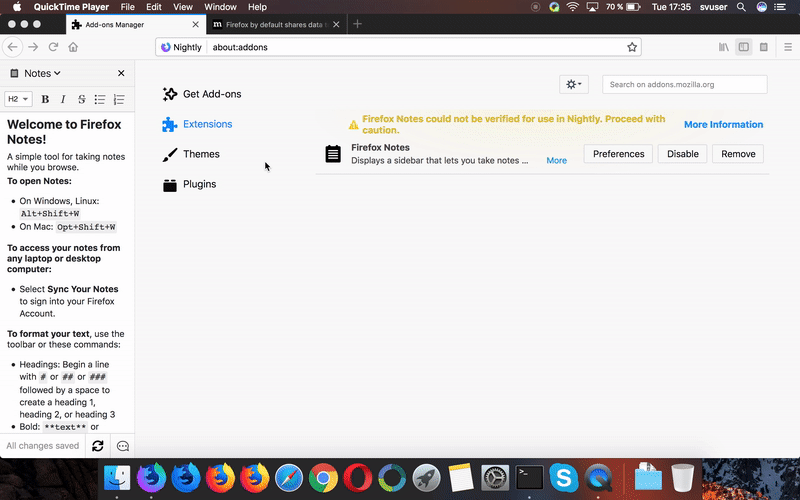Click the warning triangle icon
The image size is (800, 500).
[x=354, y=124]
